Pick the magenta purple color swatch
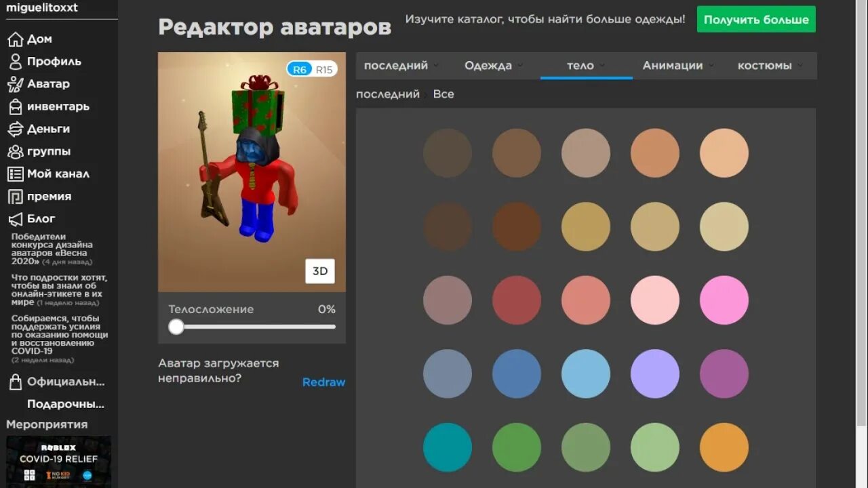This screenshot has height=488, width=868. pos(724,374)
